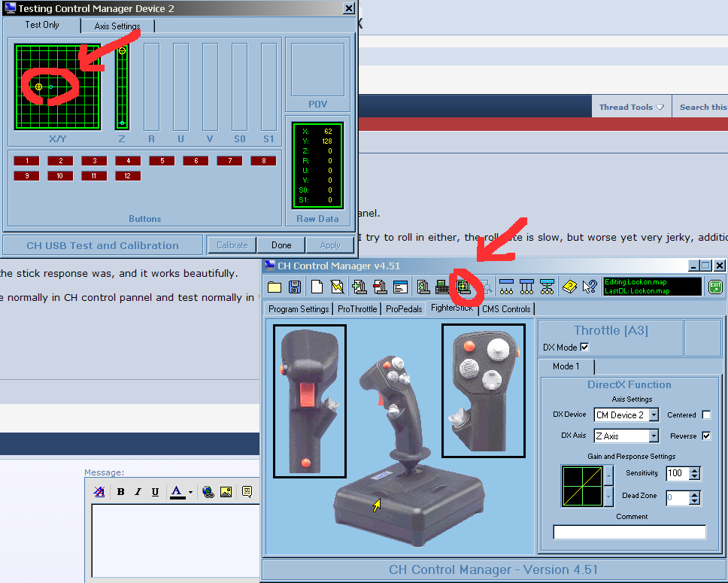728x583 pixels.
Task: Decrease the Sensitivity spinner value
Action: tap(695, 477)
